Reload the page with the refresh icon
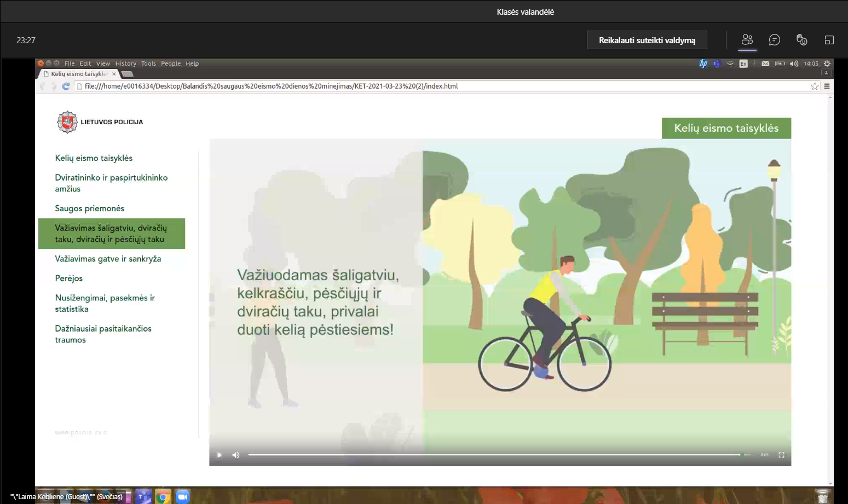Screen dimensions: 848x504 66,86
